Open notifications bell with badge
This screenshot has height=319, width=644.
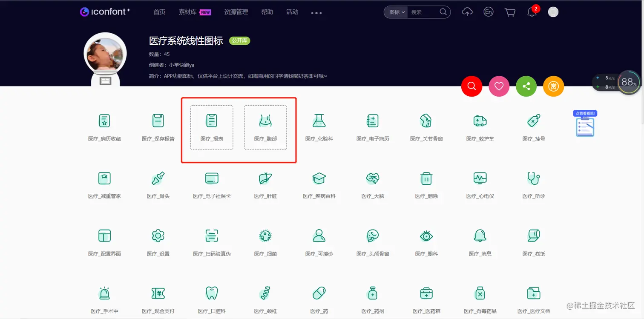tap(532, 11)
